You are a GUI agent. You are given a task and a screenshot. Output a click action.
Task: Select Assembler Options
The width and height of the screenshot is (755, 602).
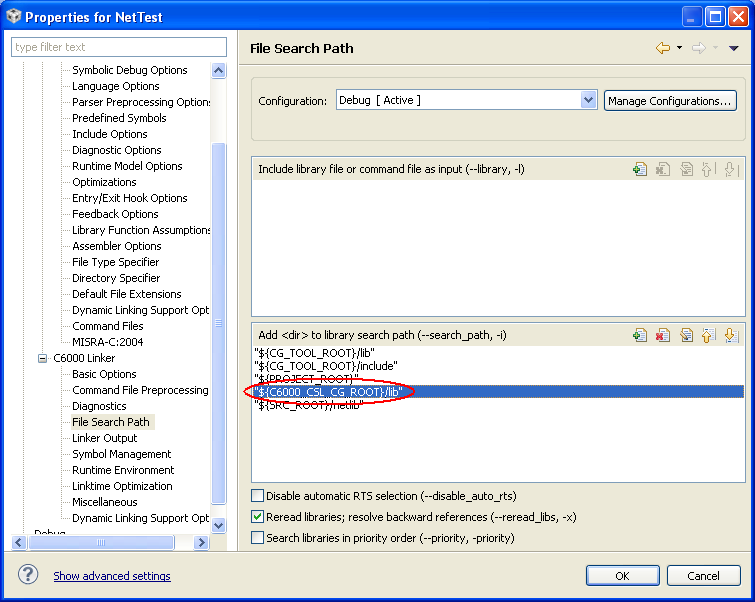[117, 246]
